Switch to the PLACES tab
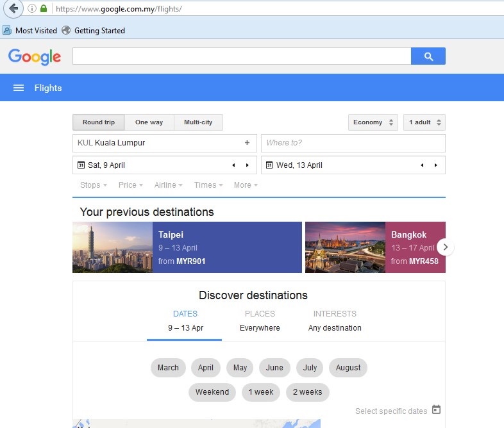 tap(260, 321)
